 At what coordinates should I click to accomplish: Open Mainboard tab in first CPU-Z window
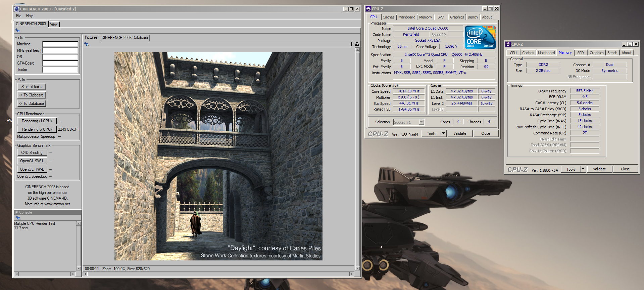pos(407,17)
